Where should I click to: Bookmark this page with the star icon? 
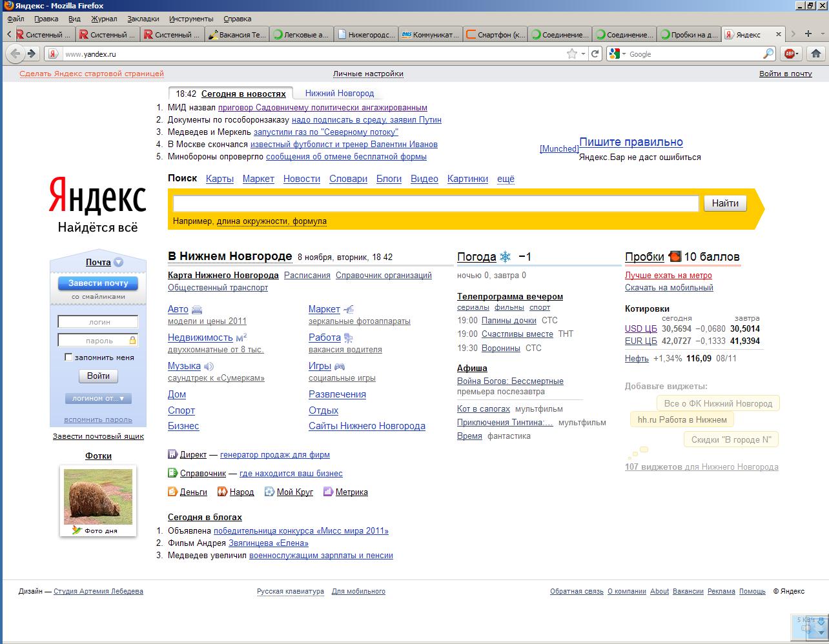(571, 54)
